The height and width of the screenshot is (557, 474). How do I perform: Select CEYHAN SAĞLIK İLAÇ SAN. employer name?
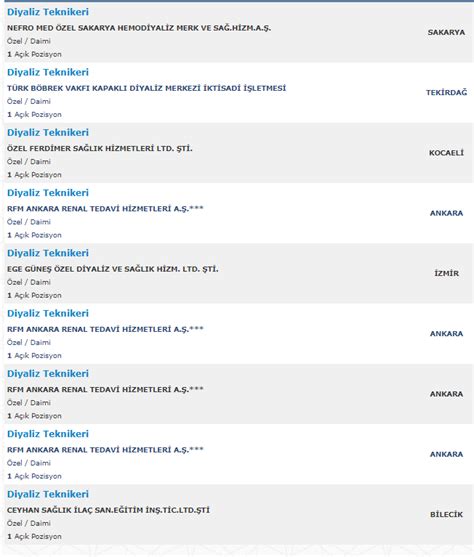point(108,510)
